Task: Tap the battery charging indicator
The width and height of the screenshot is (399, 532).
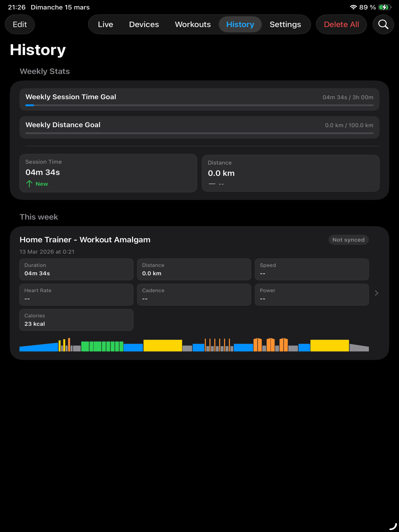Action: [x=385, y=7]
